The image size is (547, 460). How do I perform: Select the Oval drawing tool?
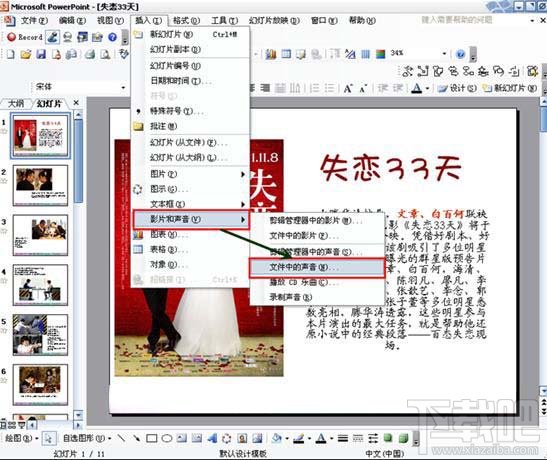coord(167,438)
